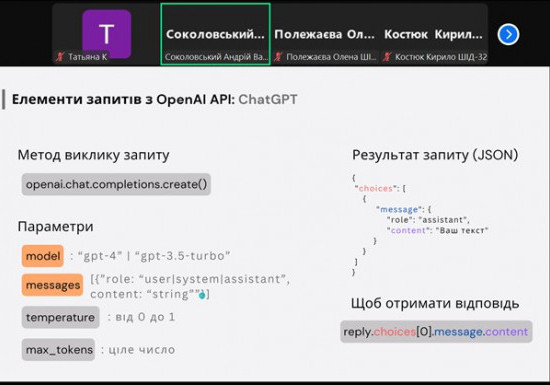Click the teal pointer dot near "string"
Image resolution: width=550 pixels, height=385 pixels.
pos(202,295)
